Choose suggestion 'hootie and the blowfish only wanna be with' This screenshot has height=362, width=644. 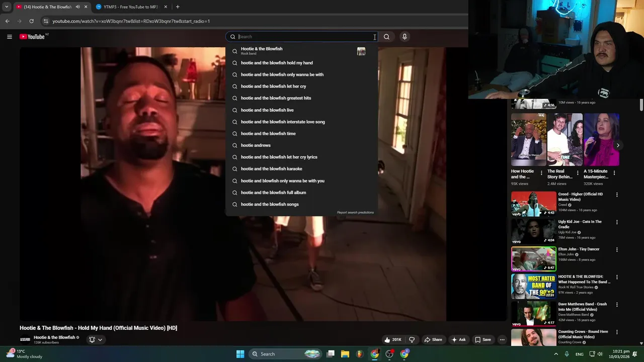(x=301, y=74)
